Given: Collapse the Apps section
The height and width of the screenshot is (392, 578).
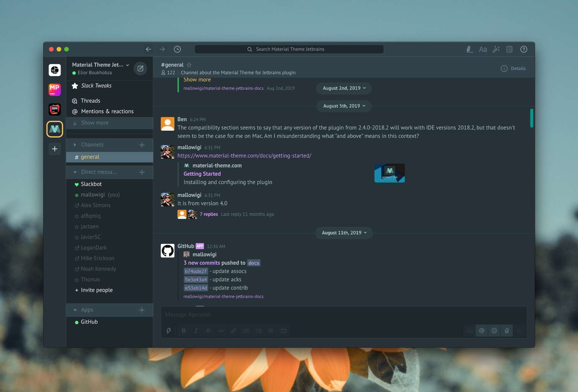Looking at the screenshot, I should coord(75,310).
